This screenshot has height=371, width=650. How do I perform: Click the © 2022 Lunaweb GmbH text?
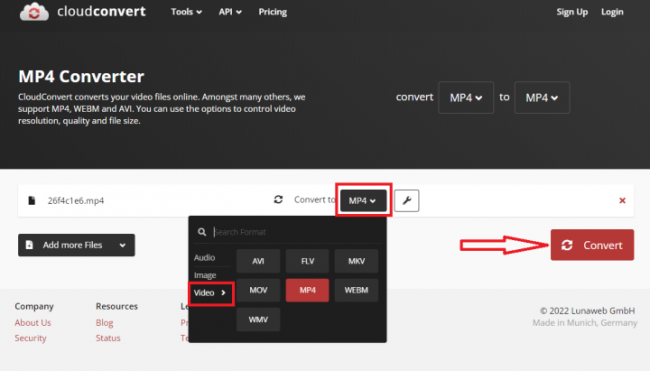point(587,310)
